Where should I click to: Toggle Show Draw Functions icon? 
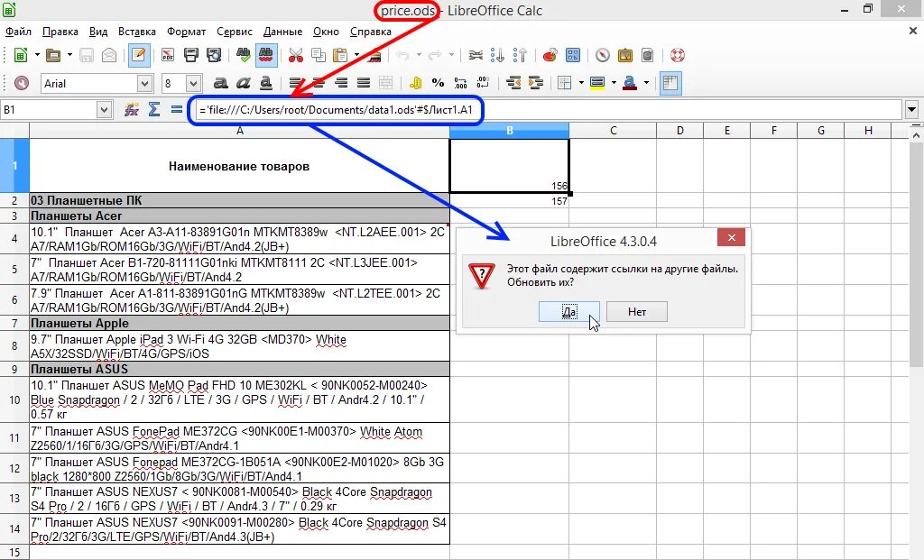573,55
